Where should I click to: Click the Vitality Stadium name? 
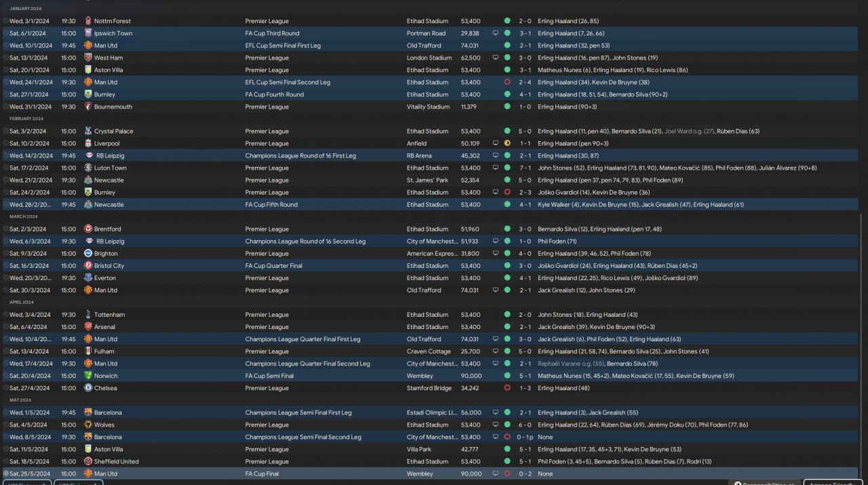pyautogui.click(x=428, y=106)
